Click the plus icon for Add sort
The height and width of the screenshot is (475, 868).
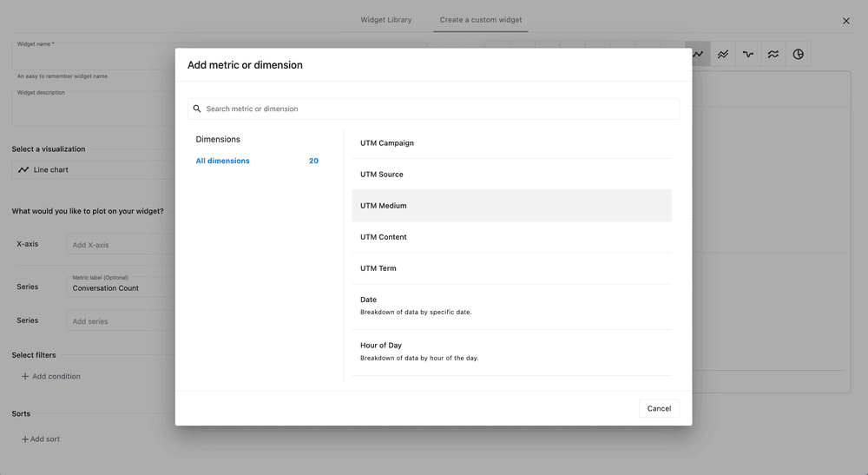(x=25, y=439)
